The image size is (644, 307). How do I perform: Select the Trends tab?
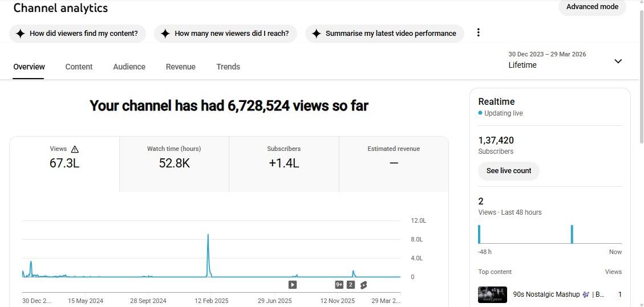(228, 67)
